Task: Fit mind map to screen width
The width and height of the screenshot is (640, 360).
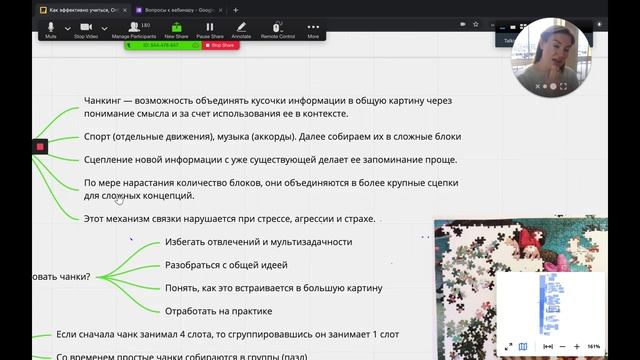Action: pyautogui.click(x=548, y=347)
